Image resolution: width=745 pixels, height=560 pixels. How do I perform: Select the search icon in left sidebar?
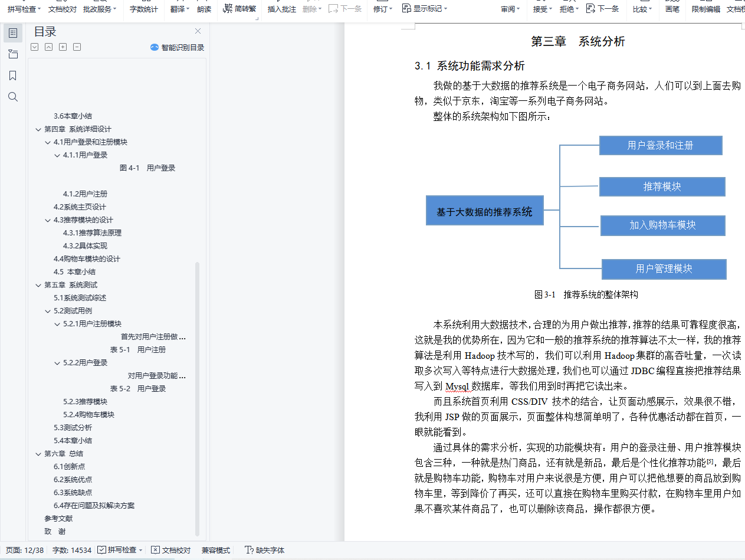point(13,97)
